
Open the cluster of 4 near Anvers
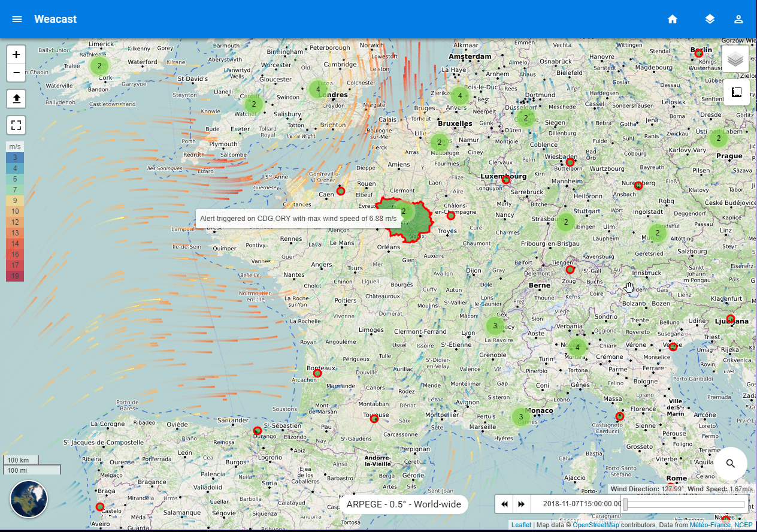[459, 95]
